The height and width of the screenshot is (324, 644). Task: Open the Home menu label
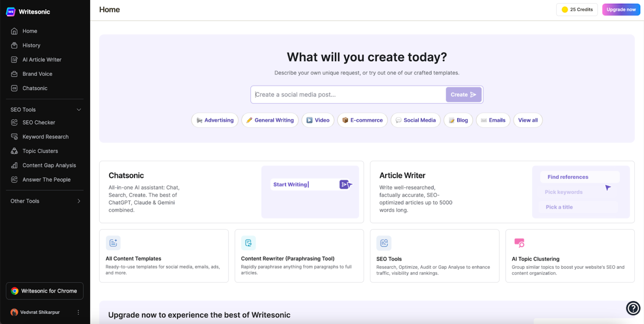tap(30, 31)
